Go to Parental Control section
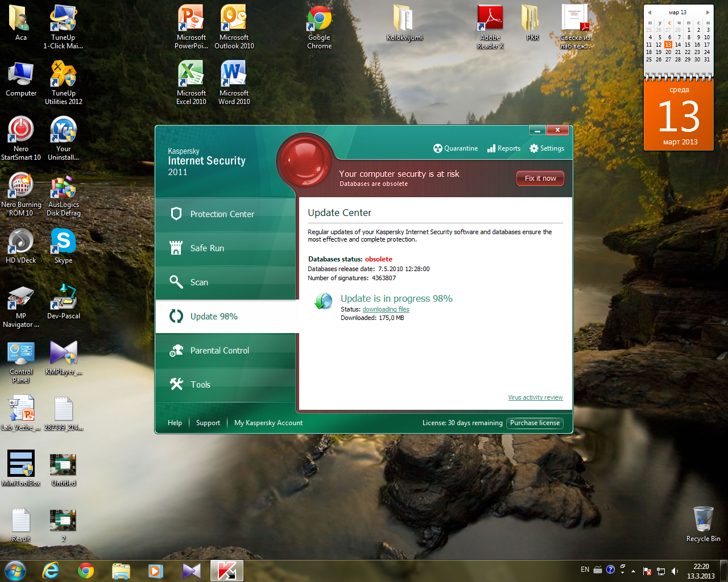Image resolution: width=728 pixels, height=582 pixels. pyautogui.click(x=225, y=351)
